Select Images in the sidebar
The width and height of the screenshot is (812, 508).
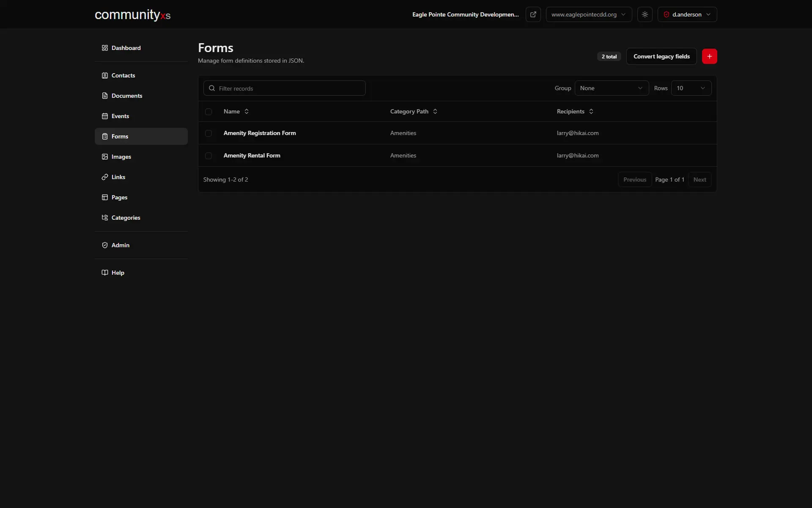click(x=141, y=157)
